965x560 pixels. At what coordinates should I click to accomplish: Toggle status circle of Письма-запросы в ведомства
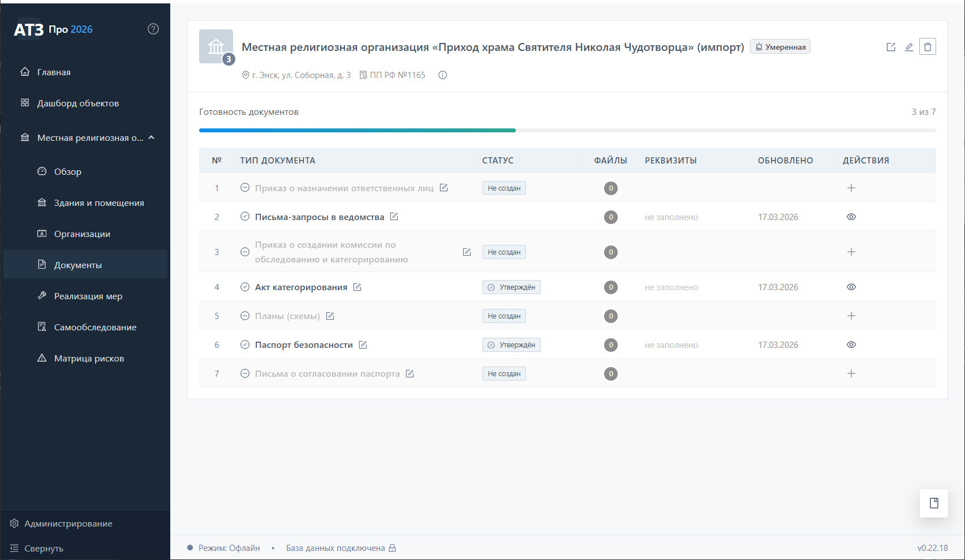coord(245,217)
